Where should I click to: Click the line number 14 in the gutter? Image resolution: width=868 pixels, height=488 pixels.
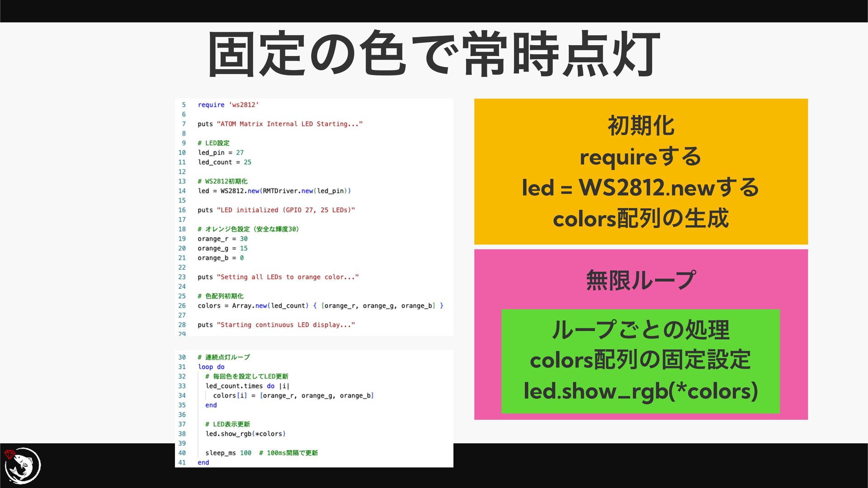coord(182,191)
